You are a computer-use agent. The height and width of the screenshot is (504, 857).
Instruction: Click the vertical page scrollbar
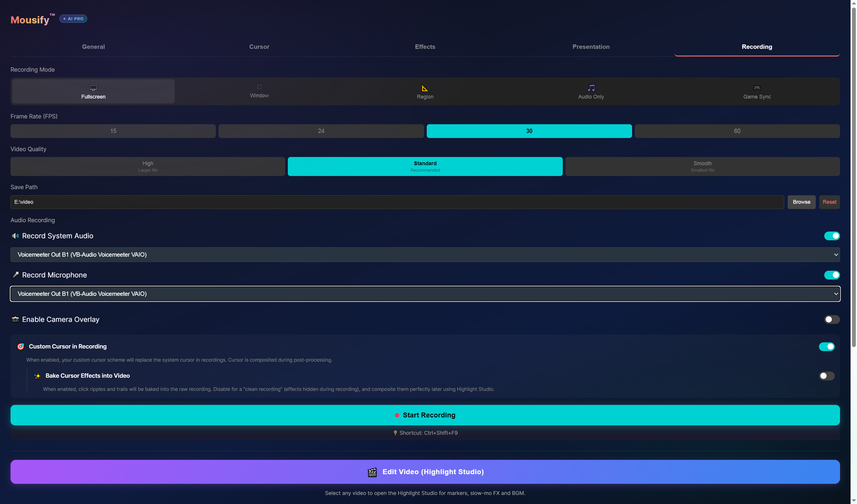(x=853, y=177)
